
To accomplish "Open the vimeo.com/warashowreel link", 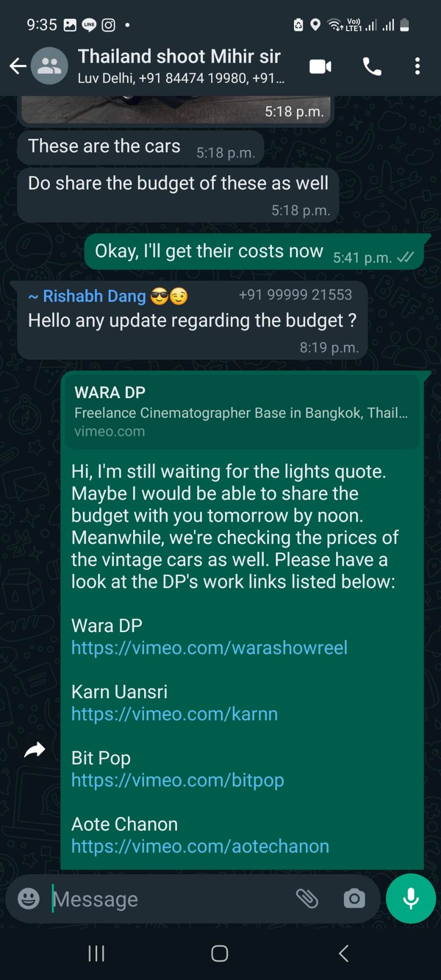I will [x=209, y=647].
